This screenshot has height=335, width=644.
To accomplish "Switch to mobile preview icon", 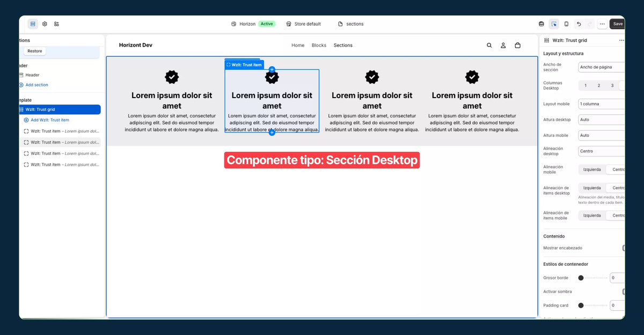I will point(566,24).
